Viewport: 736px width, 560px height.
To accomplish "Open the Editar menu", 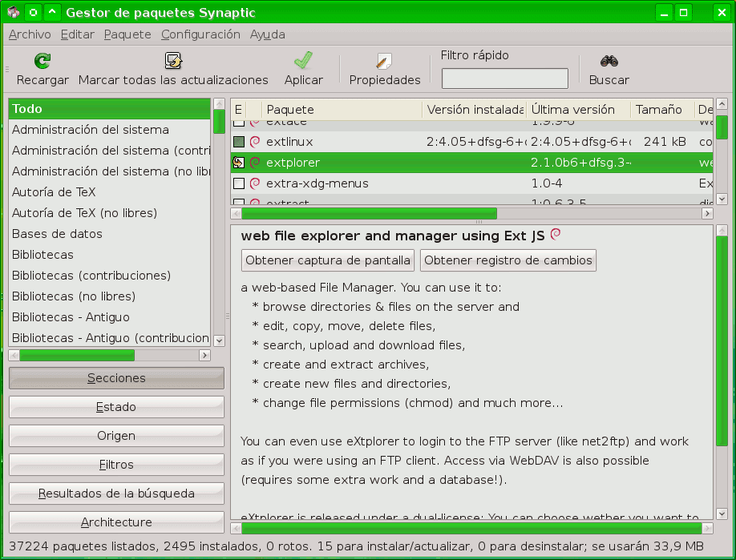I will [x=78, y=34].
